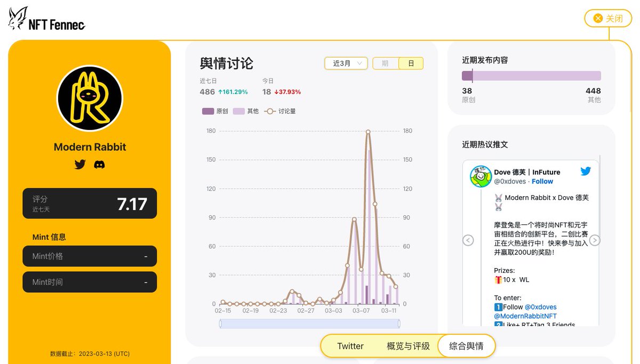Viewport: 640px width, 364px height.
Task: Click the ↓37.93% change value
Action: (x=288, y=92)
